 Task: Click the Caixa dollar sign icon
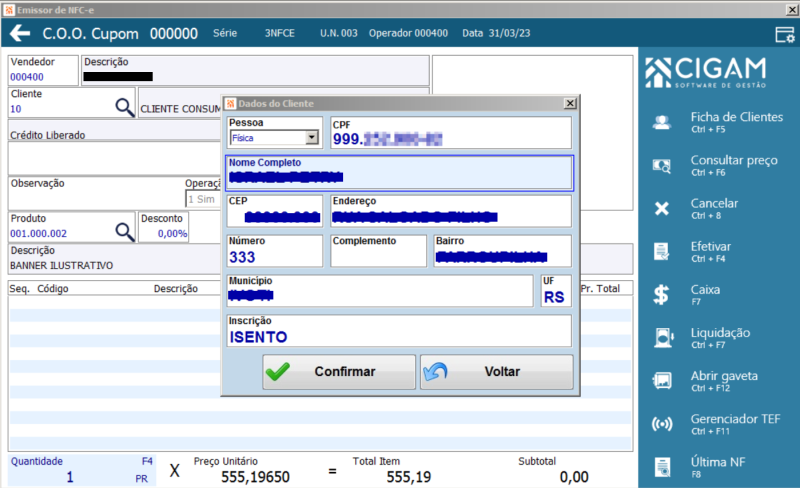[x=661, y=295]
